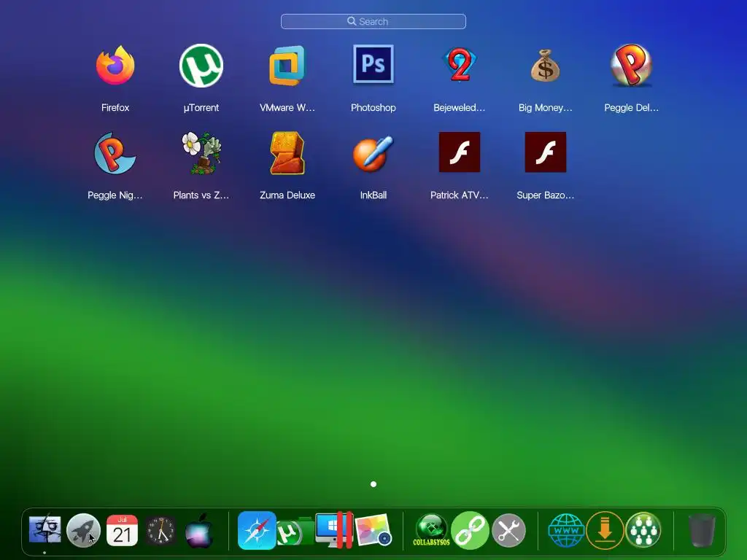Open Plants vs Zombies game

[x=201, y=153]
